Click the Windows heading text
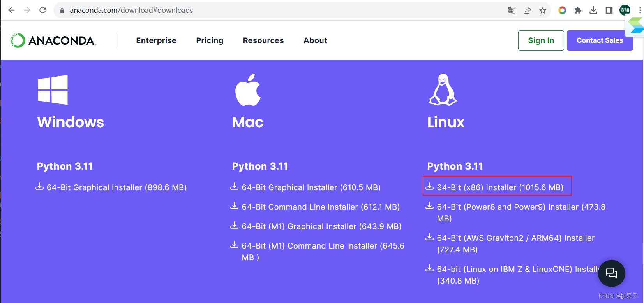Viewport: 644px width, 303px height. tap(71, 122)
